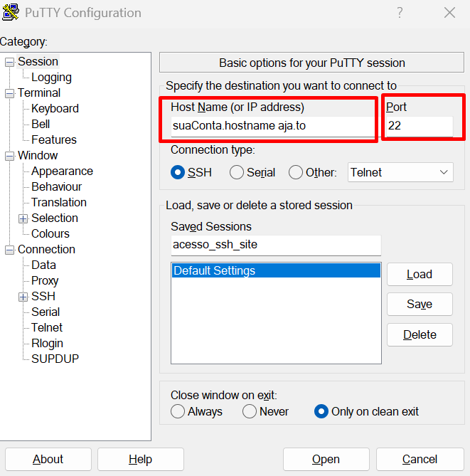Viewport: 470px width, 476px height.
Task: Set close window on exit to Always
Action: (x=178, y=411)
